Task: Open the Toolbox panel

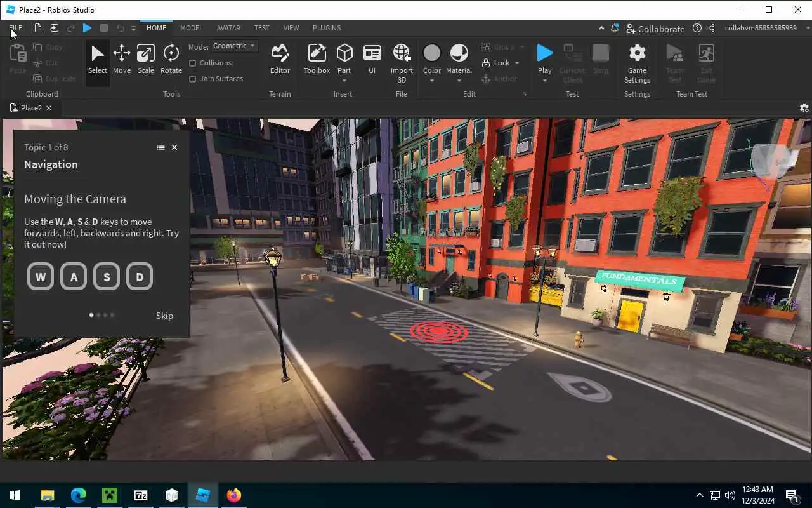Action: 317,59
